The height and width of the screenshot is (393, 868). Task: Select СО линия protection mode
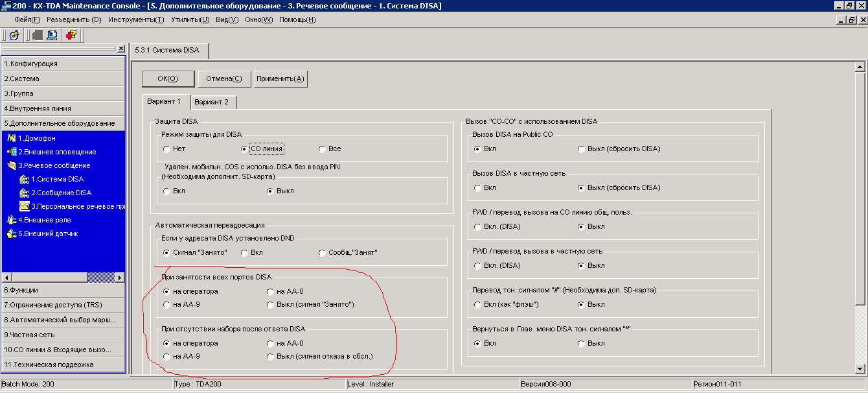click(245, 149)
